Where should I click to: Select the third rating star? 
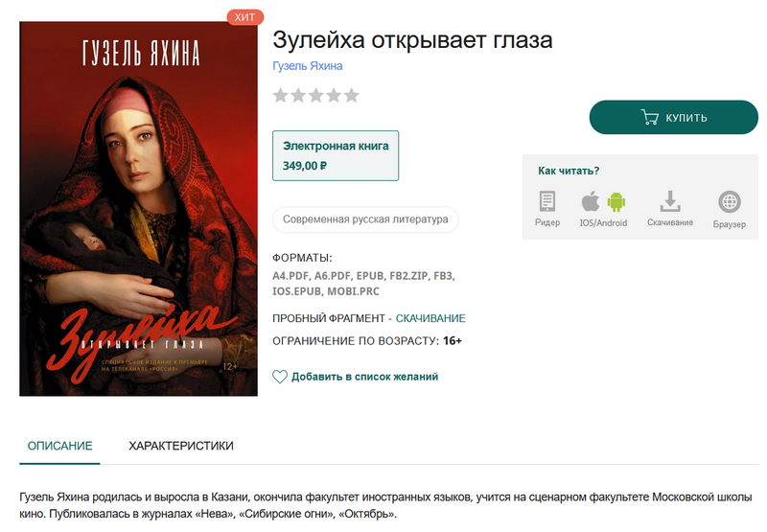pyautogui.click(x=316, y=95)
